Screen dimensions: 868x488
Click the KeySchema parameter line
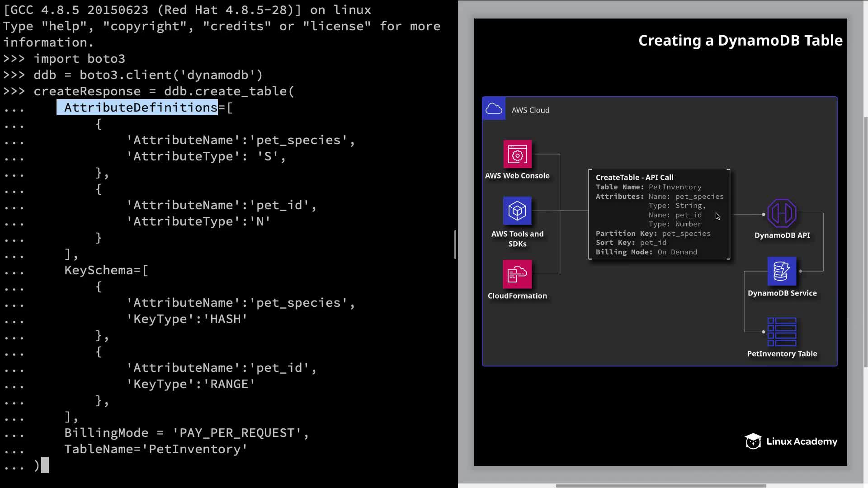pos(106,270)
